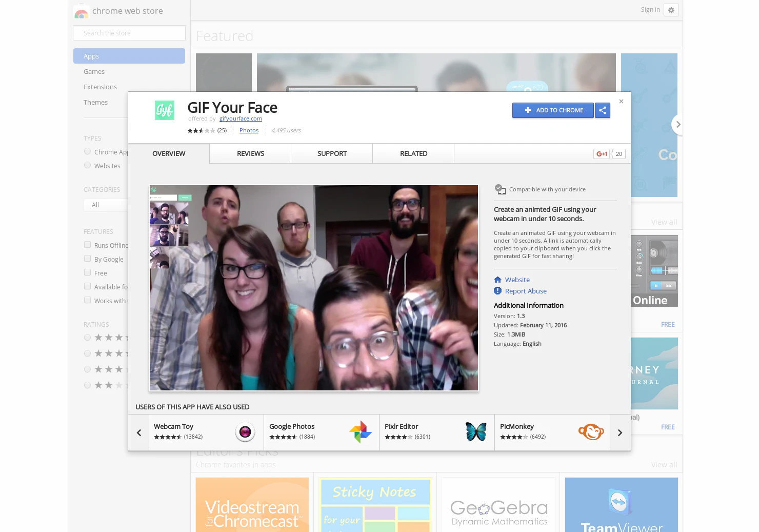759x532 pixels.
Task: Click the ADD TO CHROME button
Action: point(553,110)
